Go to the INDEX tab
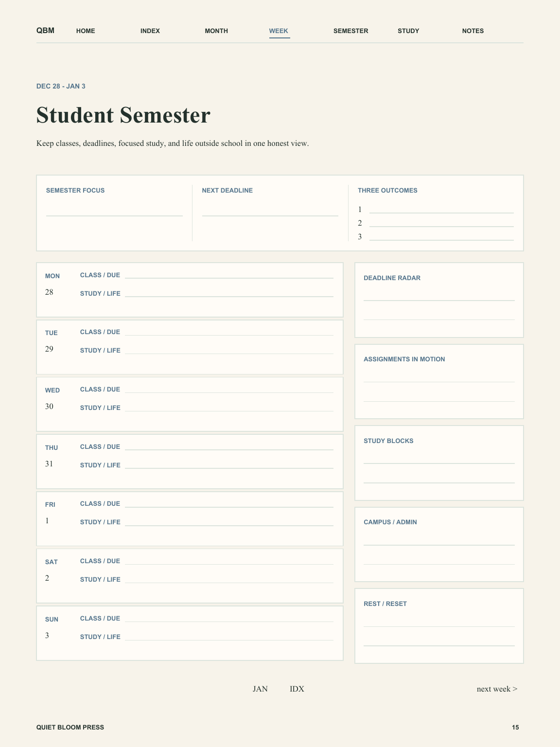This screenshot has height=747, width=560. point(150,31)
